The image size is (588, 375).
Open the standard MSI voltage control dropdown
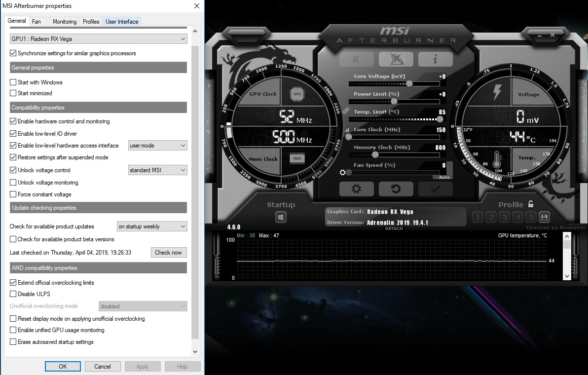pos(157,170)
